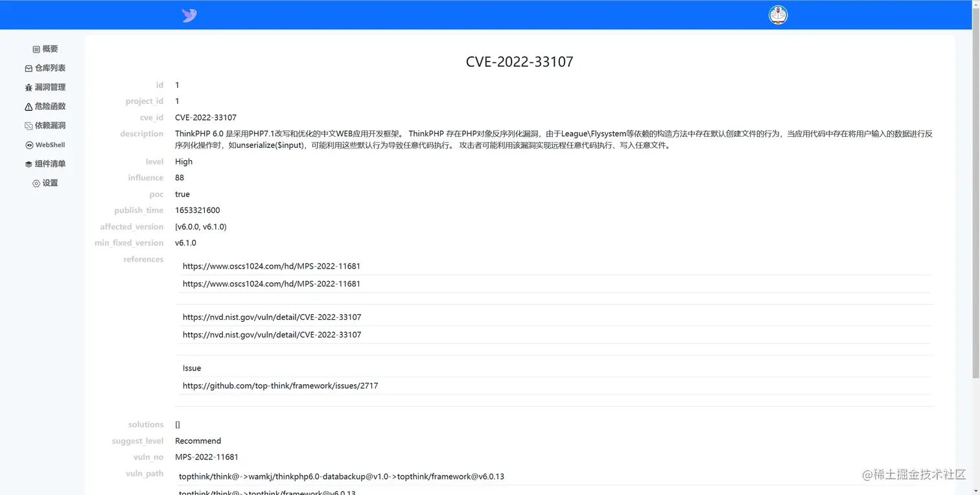Click the 危险函数 warning triangle icon

29,106
